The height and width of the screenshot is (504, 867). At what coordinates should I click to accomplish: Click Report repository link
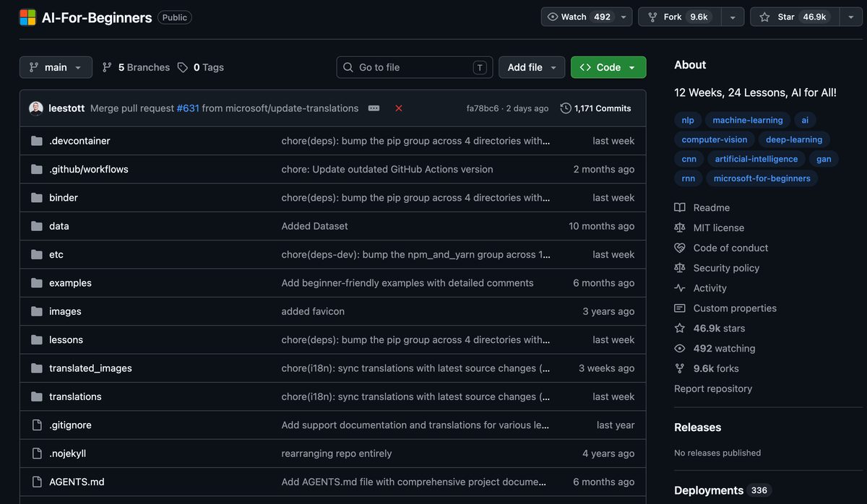pyautogui.click(x=713, y=388)
